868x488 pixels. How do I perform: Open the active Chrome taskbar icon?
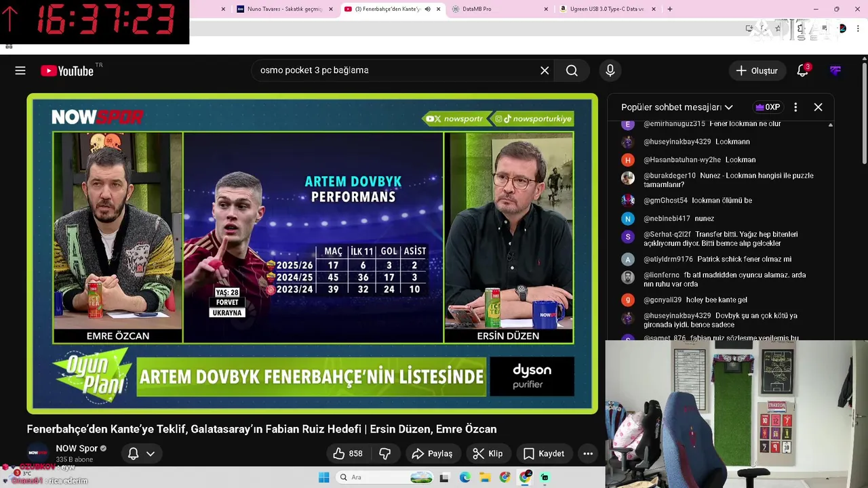pos(525,478)
